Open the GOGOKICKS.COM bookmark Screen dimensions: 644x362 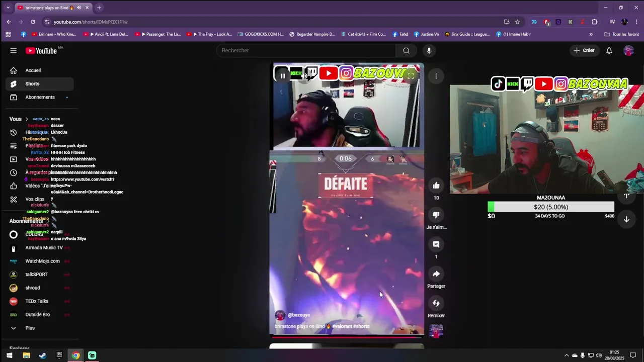pyautogui.click(x=260, y=34)
